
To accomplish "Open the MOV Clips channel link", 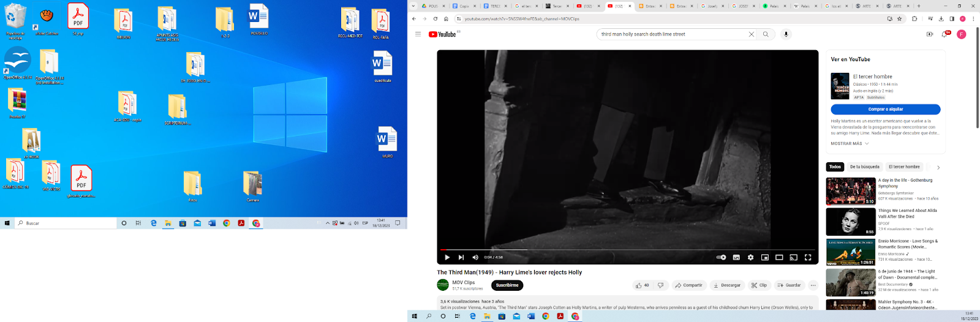I will pyautogui.click(x=464, y=283).
